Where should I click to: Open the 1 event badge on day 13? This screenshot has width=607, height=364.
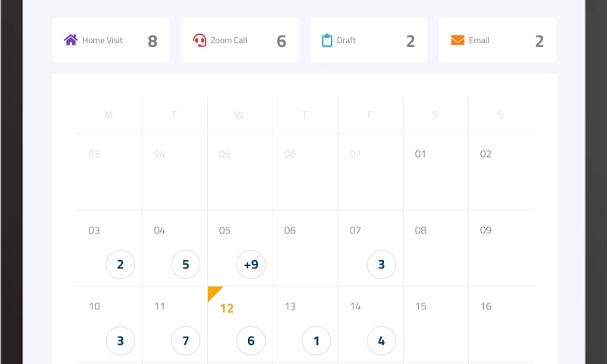click(x=316, y=340)
